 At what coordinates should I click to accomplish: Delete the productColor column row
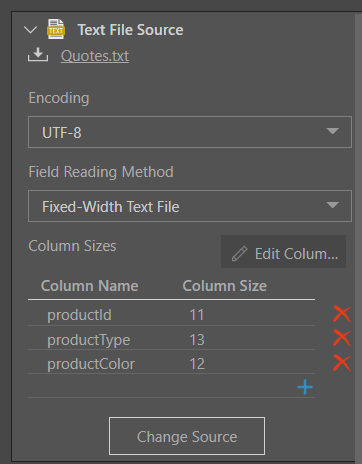tap(342, 363)
